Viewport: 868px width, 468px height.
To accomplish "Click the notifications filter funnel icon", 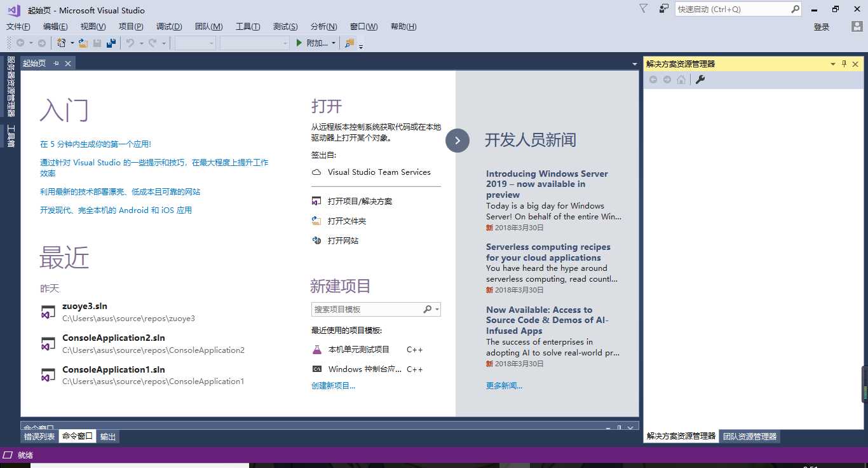I will click(x=643, y=9).
